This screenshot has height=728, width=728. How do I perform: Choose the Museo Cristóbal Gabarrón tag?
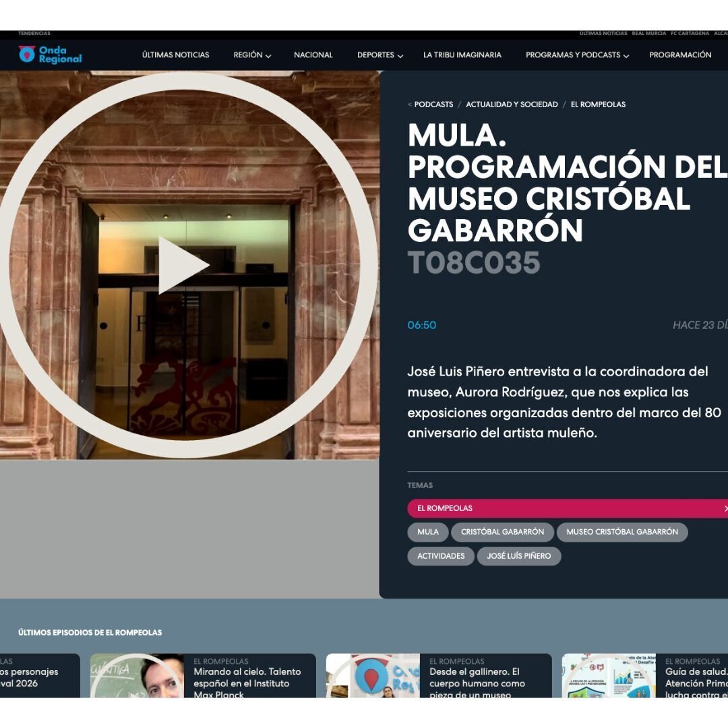pos(621,532)
